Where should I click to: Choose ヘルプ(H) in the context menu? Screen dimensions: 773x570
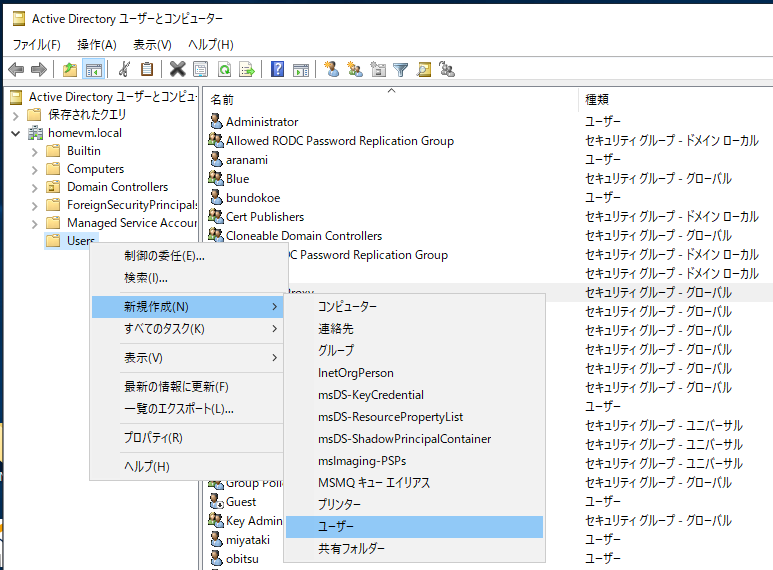click(x=187, y=466)
